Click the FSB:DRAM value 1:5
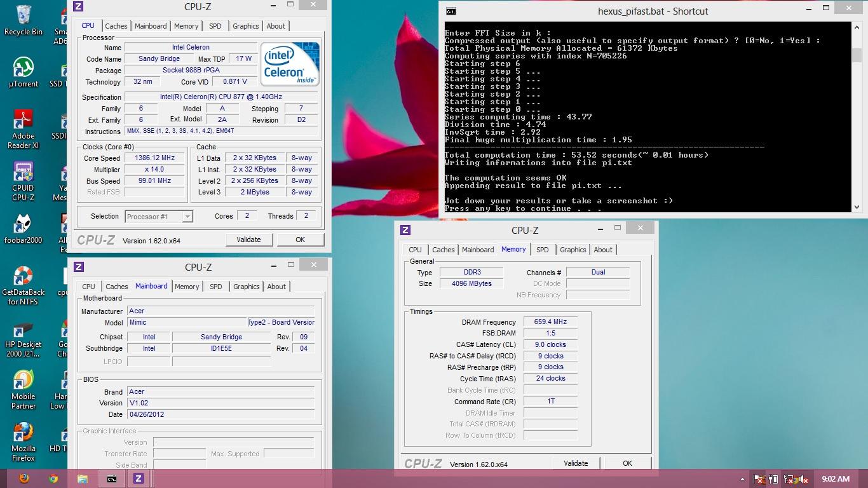The height and width of the screenshot is (488, 868). 550,333
